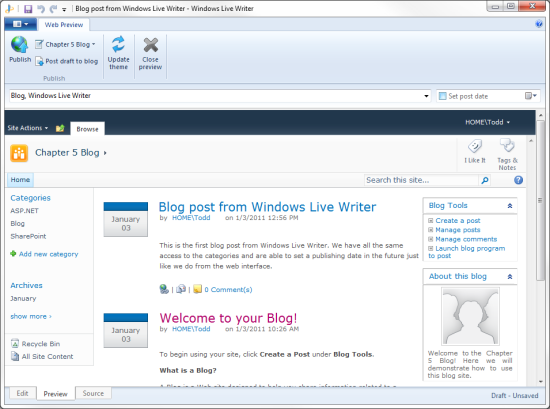Select the Web Preview ribbon tab
The height and width of the screenshot is (409, 550).
tap(64, 25)
